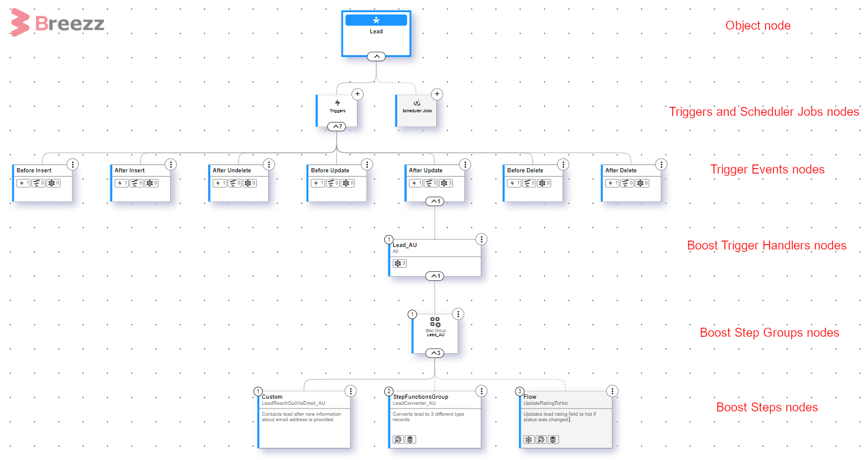This screenshot has width=868, height=460.
Task: Open three-dot menu on Lead_AU handler node
Action: click(481, 239)
